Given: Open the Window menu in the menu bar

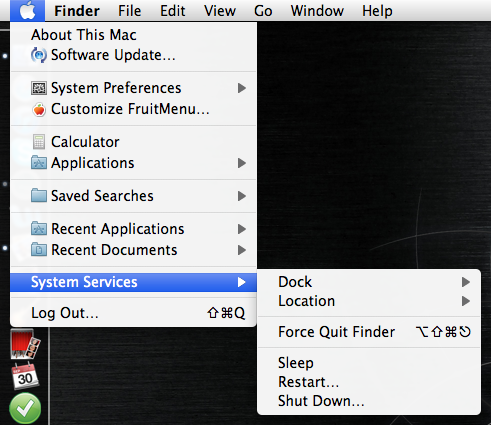Looking at the screenshot, I should (317, 11).
